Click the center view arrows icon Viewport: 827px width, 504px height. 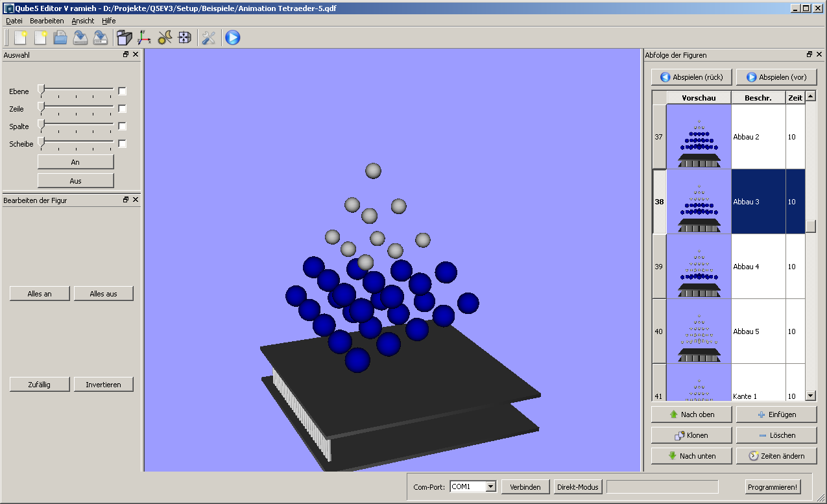click(x=185, y=38)
